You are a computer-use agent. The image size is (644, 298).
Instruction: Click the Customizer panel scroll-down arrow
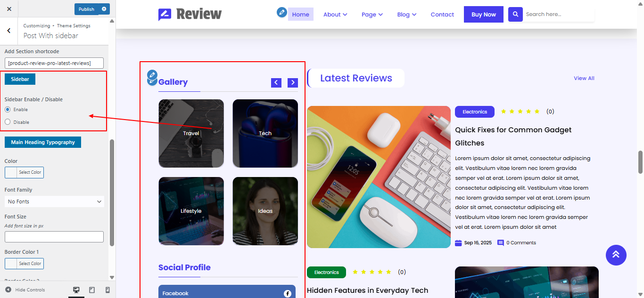pos(112,277)
